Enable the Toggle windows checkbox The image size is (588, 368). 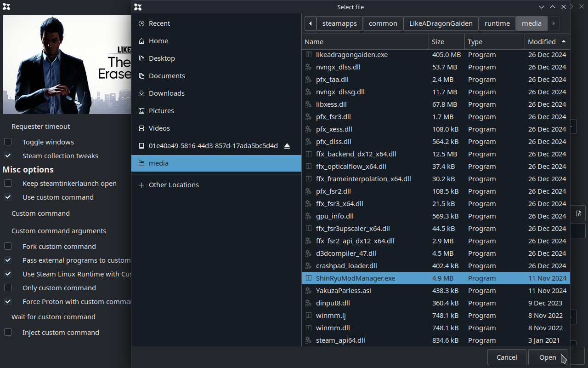pyautogui.click(x=8, y=142)
